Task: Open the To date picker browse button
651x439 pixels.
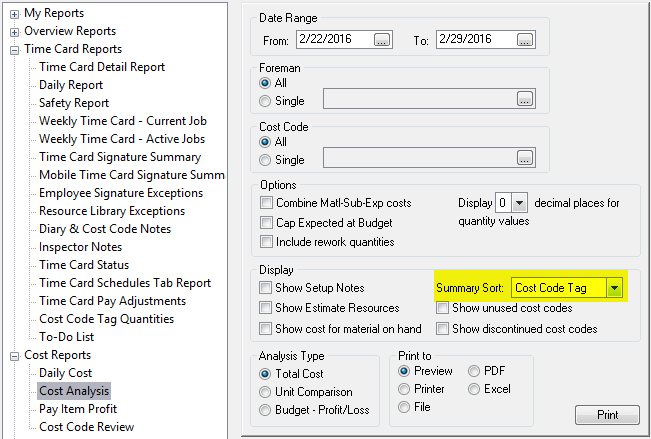Action: (x=525, y=40)
